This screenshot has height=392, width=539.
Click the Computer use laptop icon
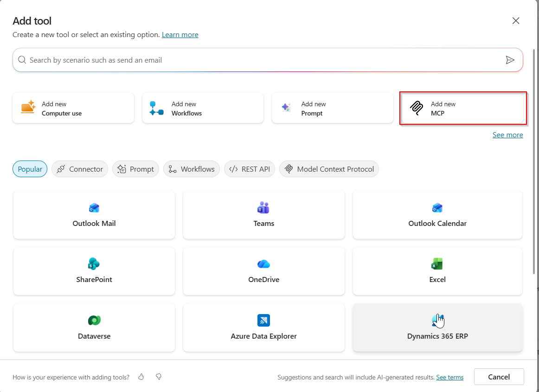click(28, 107)
